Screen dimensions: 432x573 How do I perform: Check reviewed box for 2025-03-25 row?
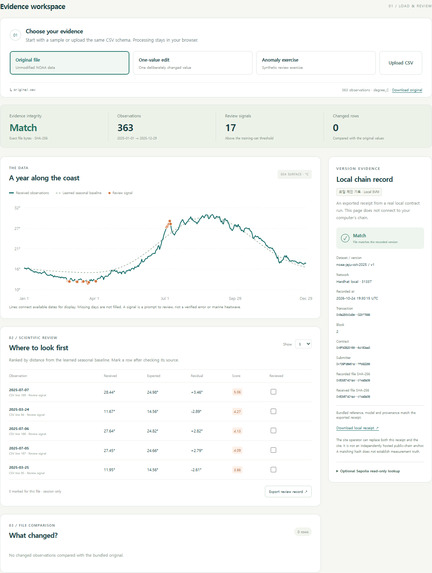(x=273, y=470)
